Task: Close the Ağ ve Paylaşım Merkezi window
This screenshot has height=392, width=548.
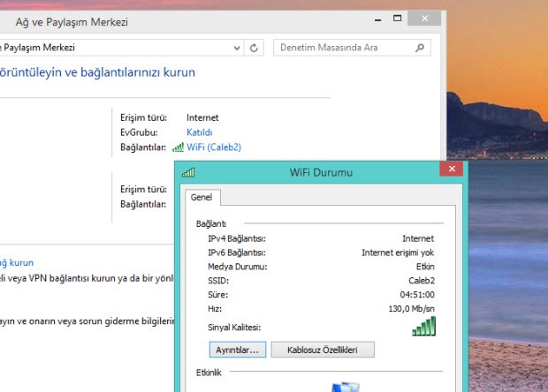Action: point(424,19)
